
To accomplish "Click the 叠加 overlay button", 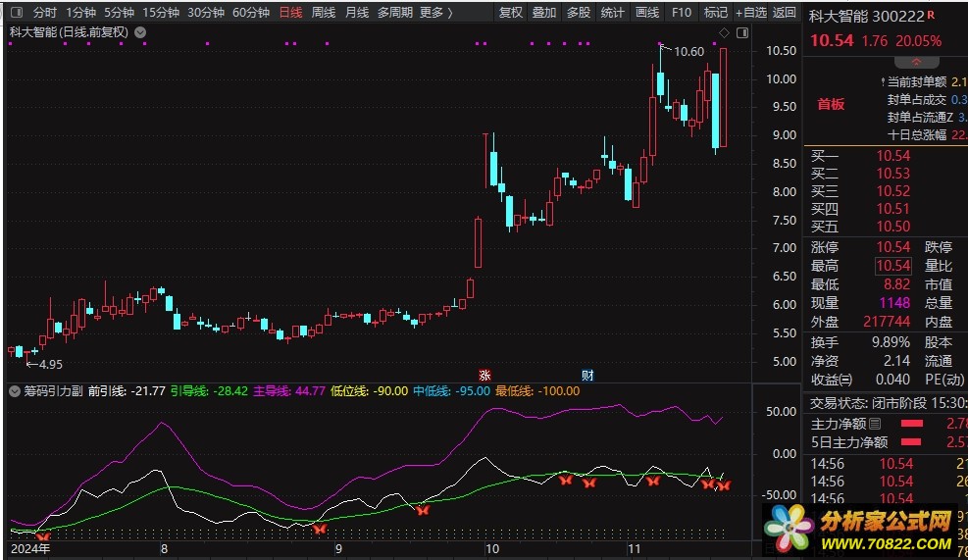I will 544,13.
